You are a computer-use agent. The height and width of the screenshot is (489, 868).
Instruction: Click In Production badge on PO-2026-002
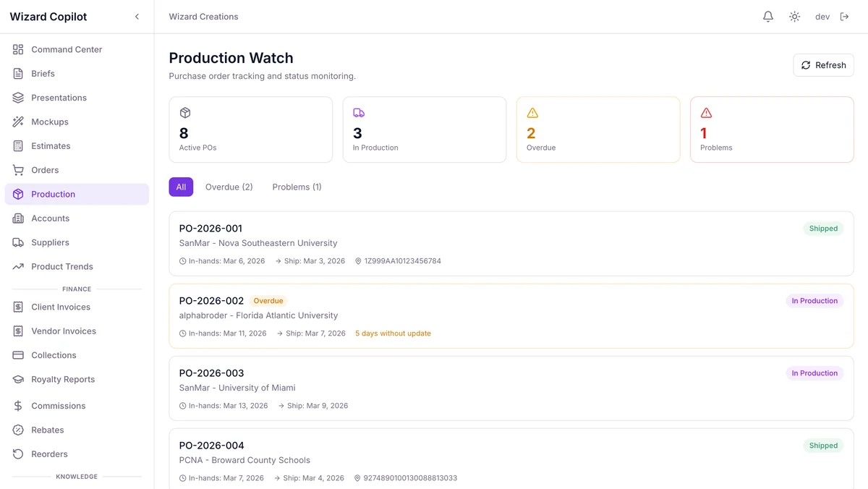click(814, 301)
